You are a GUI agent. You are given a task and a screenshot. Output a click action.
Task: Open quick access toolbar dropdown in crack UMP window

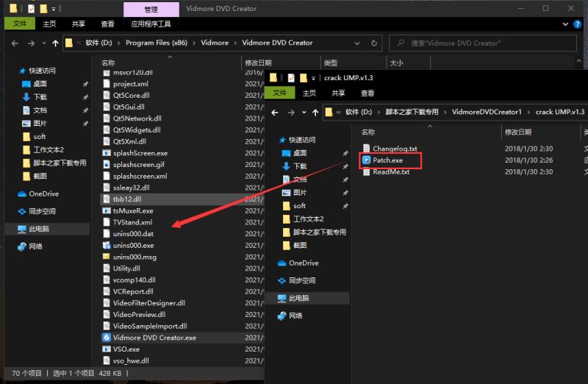click(x=314, y=78)
